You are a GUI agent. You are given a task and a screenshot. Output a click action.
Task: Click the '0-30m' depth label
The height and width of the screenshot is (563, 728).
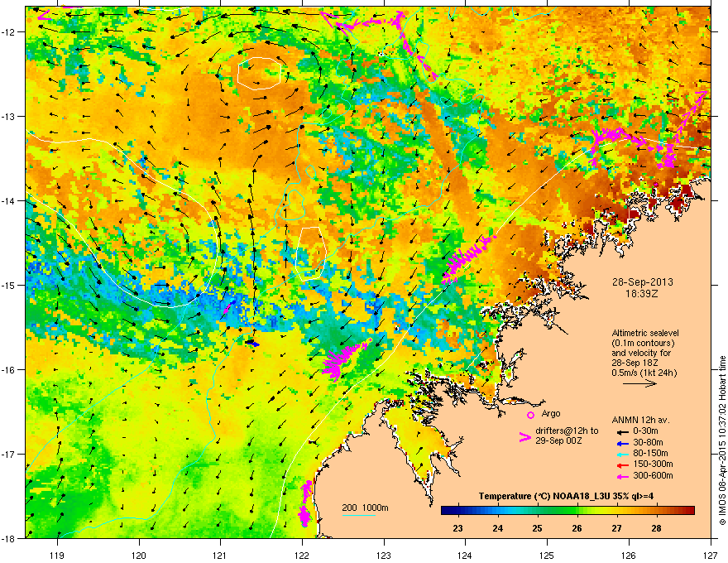tap(645, 431)
